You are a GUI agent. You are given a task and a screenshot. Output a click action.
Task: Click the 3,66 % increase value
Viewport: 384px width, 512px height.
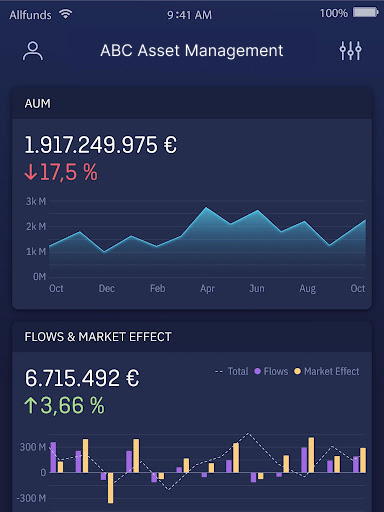[72, 405]
